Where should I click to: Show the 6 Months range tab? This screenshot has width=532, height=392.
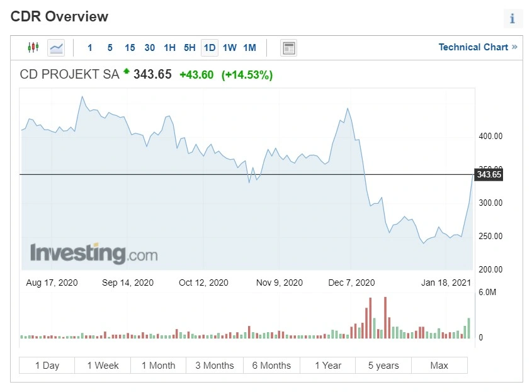[x=271, y=366]
